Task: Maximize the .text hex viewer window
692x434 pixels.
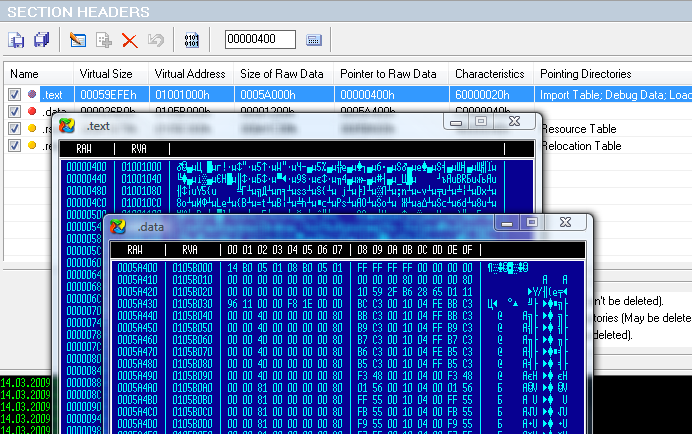Action: tap(481, 121)
